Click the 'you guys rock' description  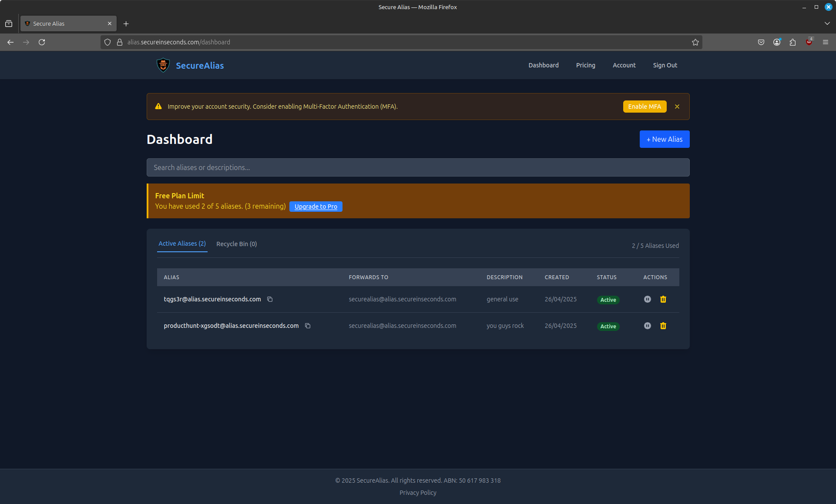[x=505, y=326]
